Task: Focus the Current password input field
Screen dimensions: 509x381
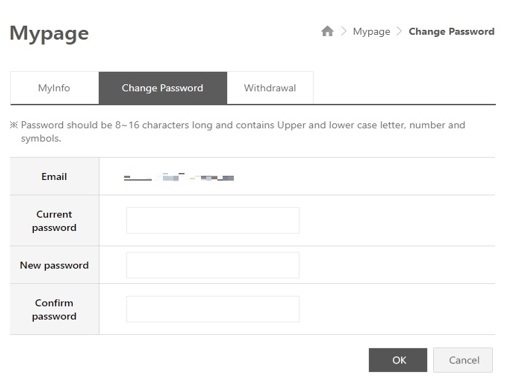Action: tap(213, 220)
